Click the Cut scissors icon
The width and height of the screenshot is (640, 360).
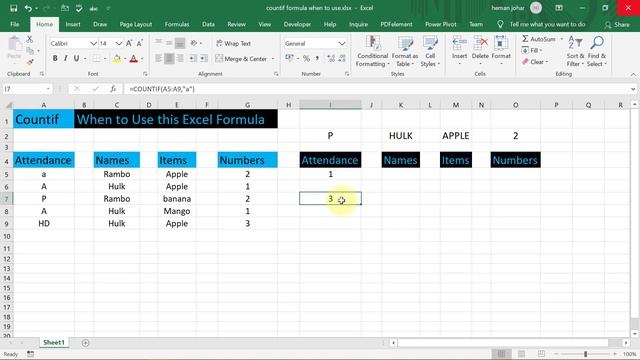pos(29,40)
